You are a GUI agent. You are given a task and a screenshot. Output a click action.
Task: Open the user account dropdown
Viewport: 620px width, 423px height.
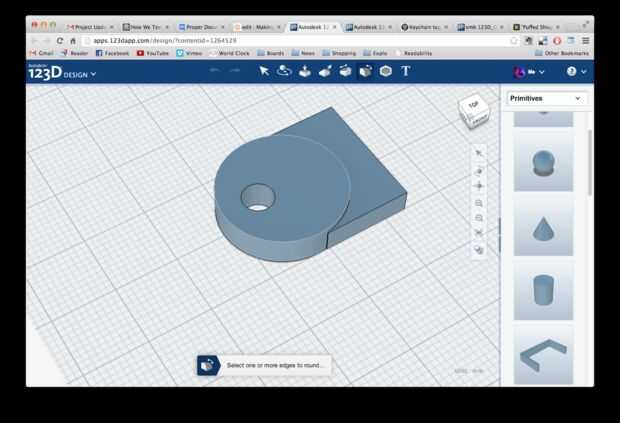point(529,72)
